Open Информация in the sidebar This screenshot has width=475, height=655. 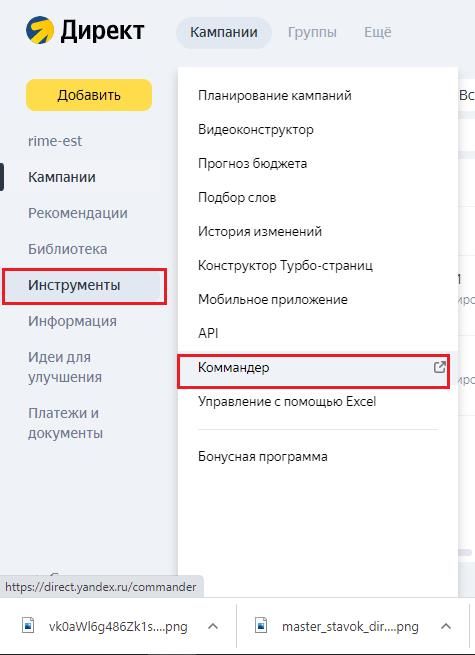(x=72, y=321)
